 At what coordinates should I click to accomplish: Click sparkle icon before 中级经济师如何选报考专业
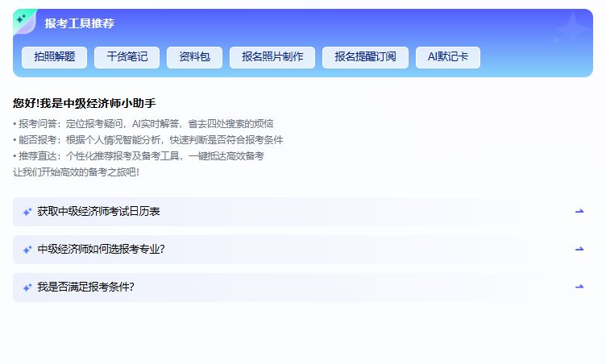[27, 250]
